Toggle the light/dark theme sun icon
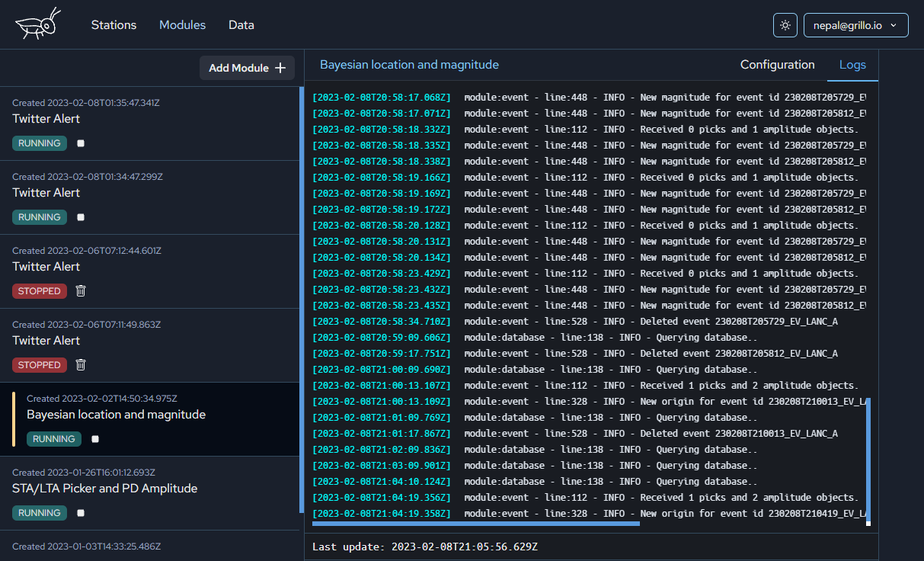This screenshot has height=561, width=924. click(x=785, y=25)
